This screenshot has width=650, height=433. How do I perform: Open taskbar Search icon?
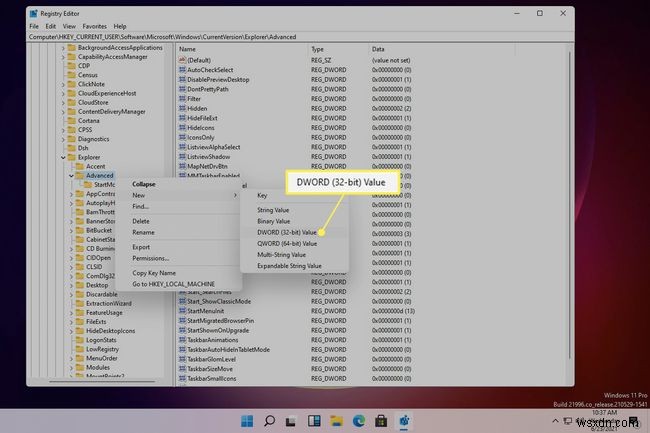[x=269, y=421]
